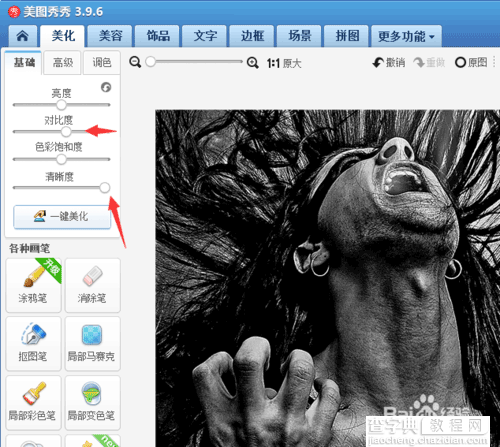Switch to the 美容 tab
This screenshot has height=447, width=500.
point(110,36)
